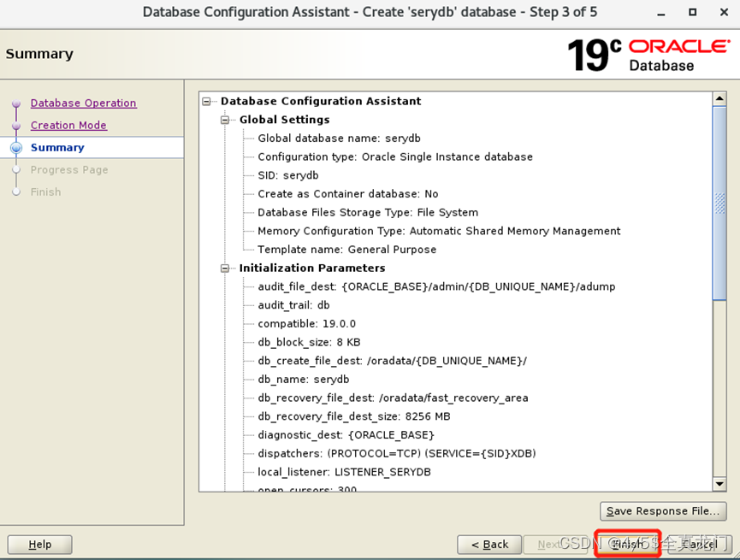This screenshot has width=740, height=560.
Task: Open the Creation Mode step
Action: pos(68,125)
